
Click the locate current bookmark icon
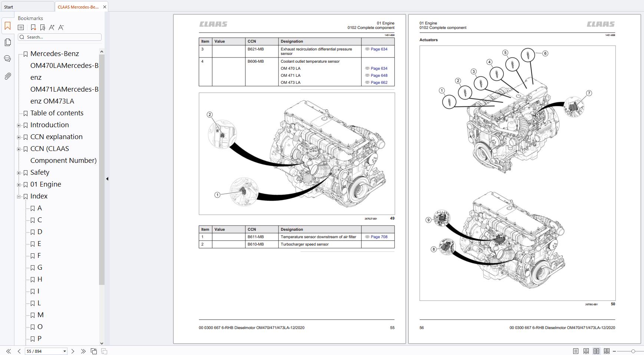tap(42, 27)
